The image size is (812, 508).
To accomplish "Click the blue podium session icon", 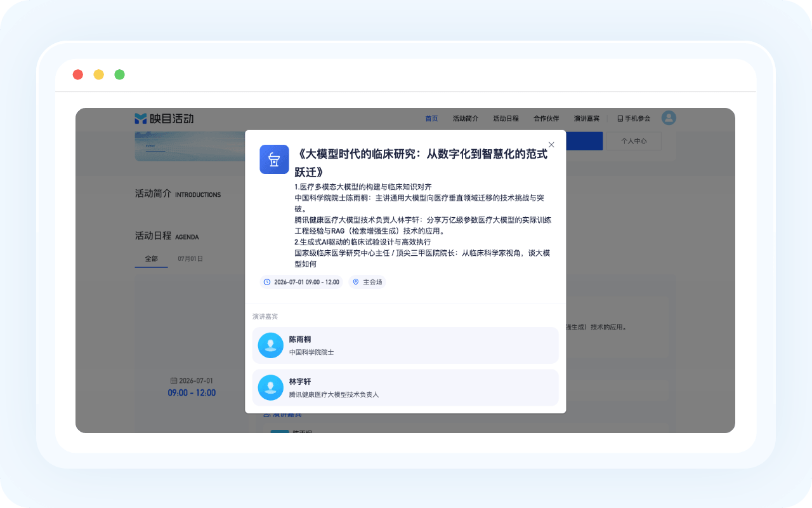I will point(274,159).
